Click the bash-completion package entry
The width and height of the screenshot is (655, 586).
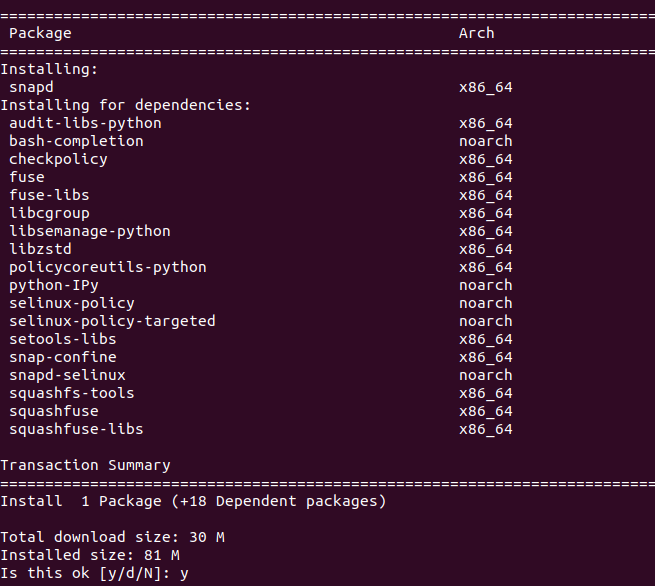tap(76, 141)
